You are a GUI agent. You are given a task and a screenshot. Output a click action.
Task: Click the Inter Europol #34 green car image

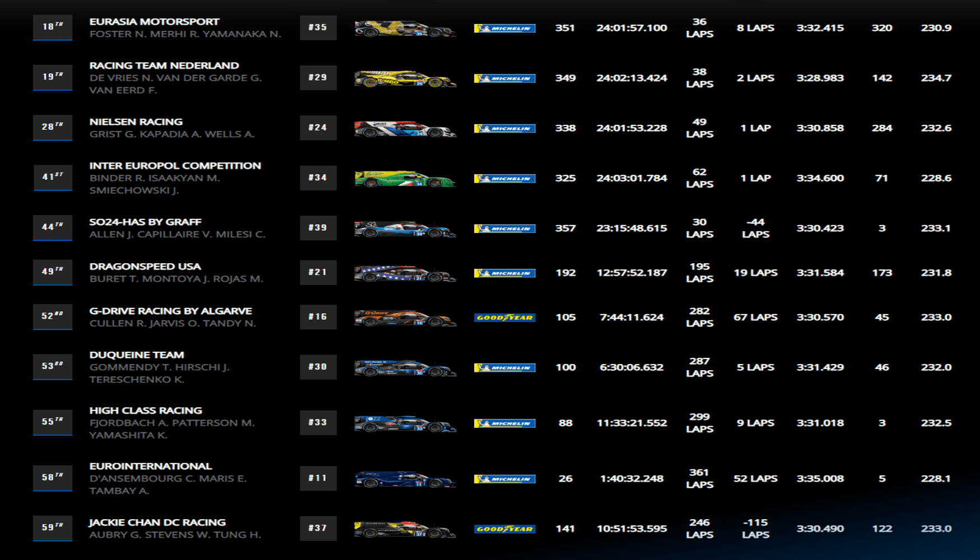click(405, 178)
